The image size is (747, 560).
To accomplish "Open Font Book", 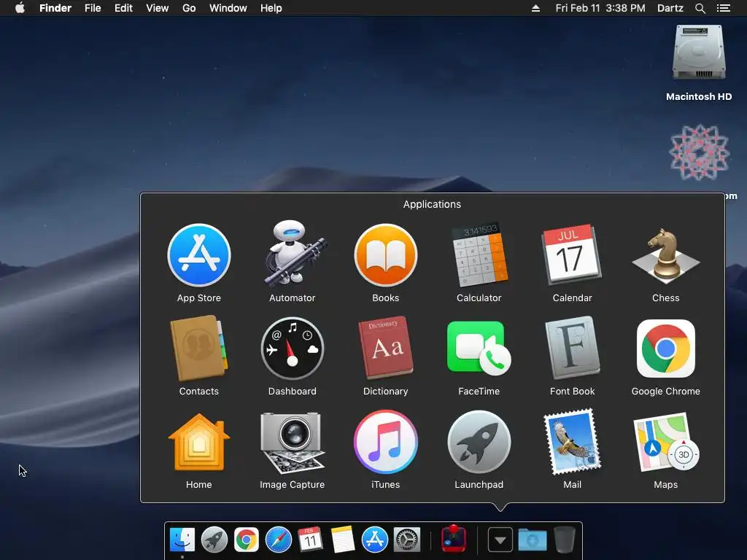I will click(x=572, y=348).
